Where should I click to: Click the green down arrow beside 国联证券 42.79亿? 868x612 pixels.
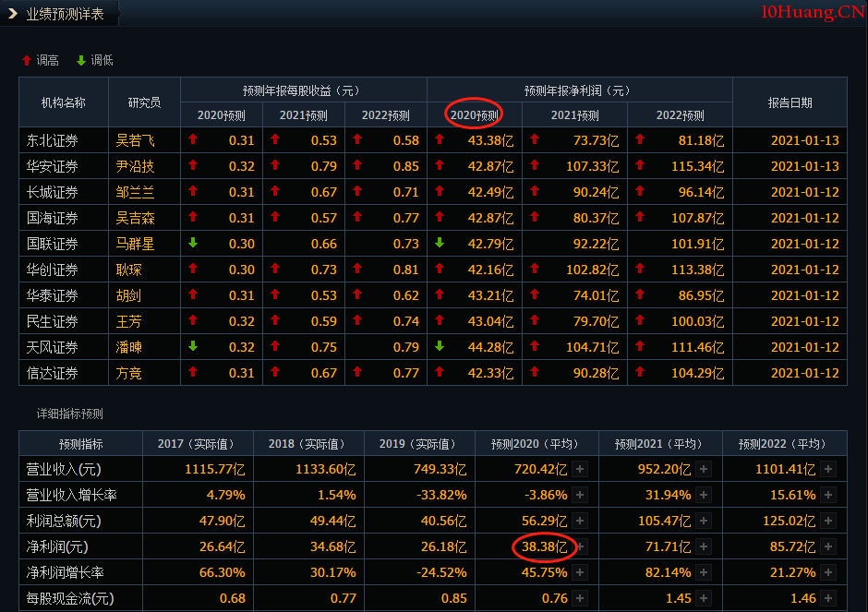tap(440, 243)
